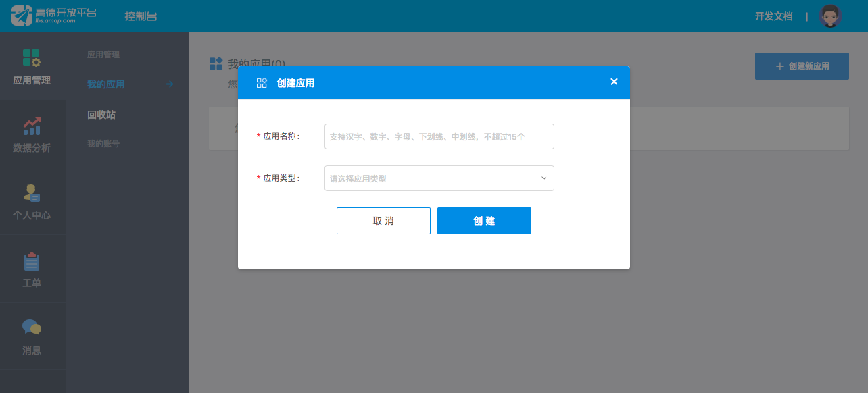Focus the 应用名称 input field

click(439, 136)
